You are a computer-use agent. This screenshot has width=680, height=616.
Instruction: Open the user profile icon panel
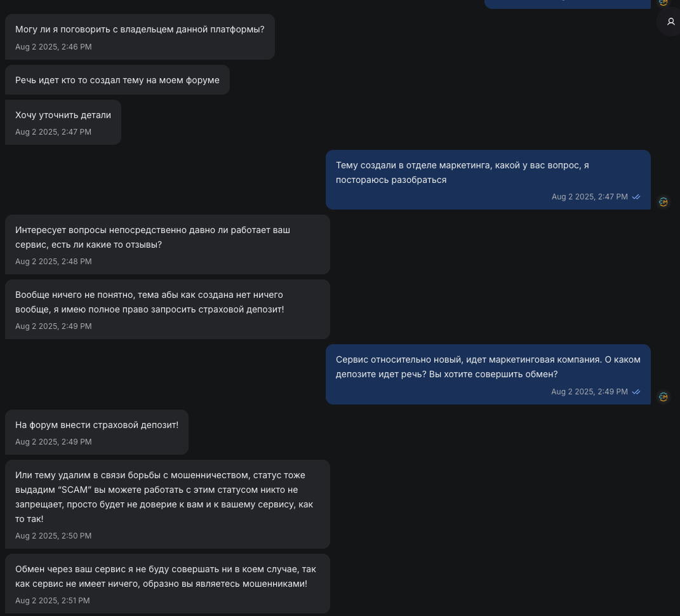pos(670,22)
